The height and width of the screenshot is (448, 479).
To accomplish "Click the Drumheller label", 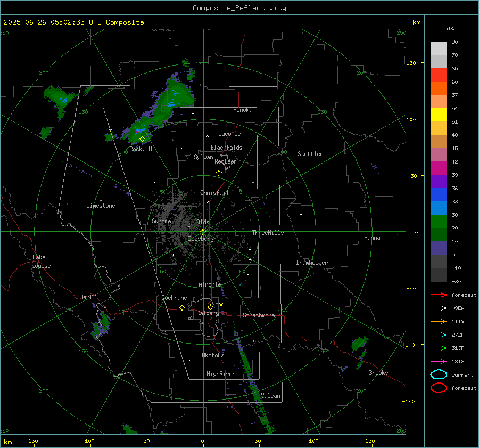I will [x=312, y=263].
